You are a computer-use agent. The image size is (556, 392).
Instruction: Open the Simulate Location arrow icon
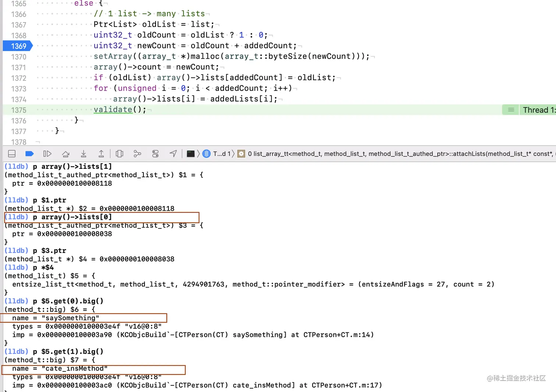(x=173, y=154)
